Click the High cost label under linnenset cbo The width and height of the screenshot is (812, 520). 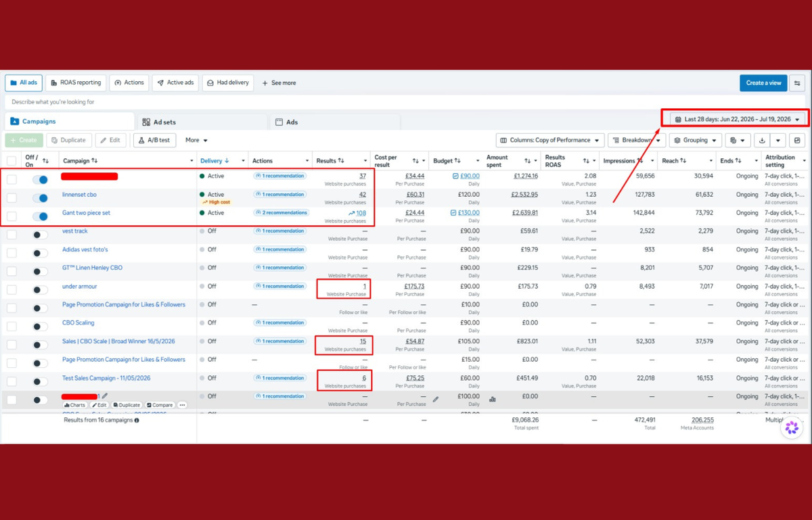(x=216, y=202)
